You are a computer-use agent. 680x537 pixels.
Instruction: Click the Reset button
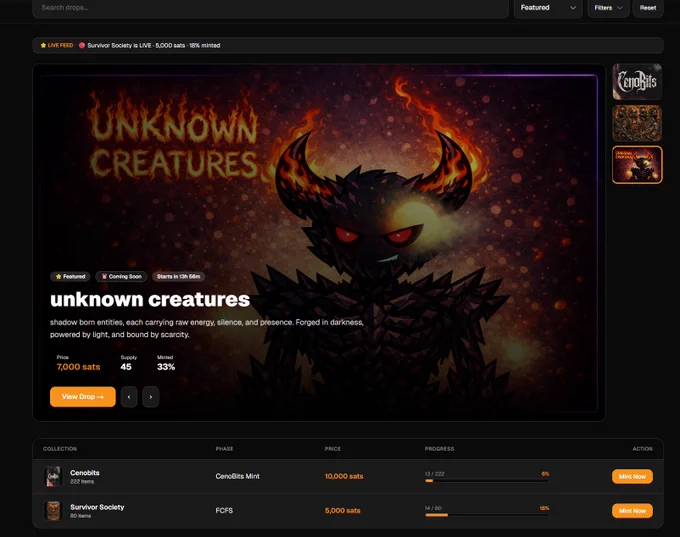pyautogui.click(x=648, y=8)
